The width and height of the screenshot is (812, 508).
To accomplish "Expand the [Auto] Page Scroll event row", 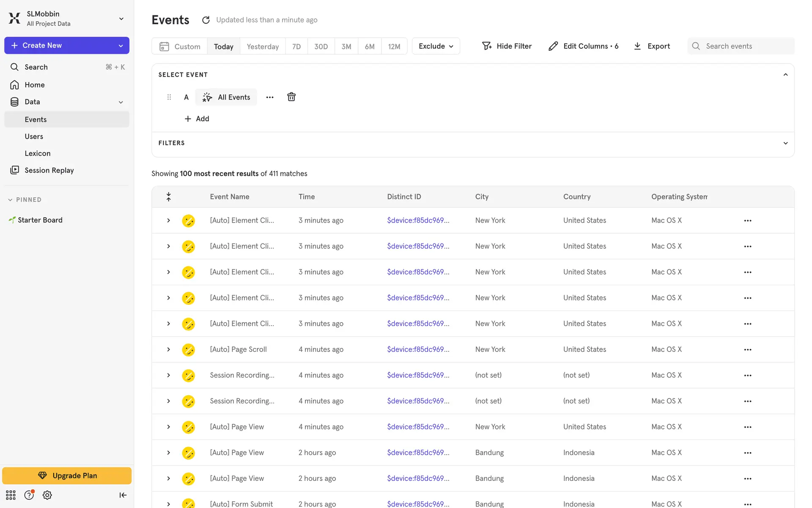I will 168,349.
